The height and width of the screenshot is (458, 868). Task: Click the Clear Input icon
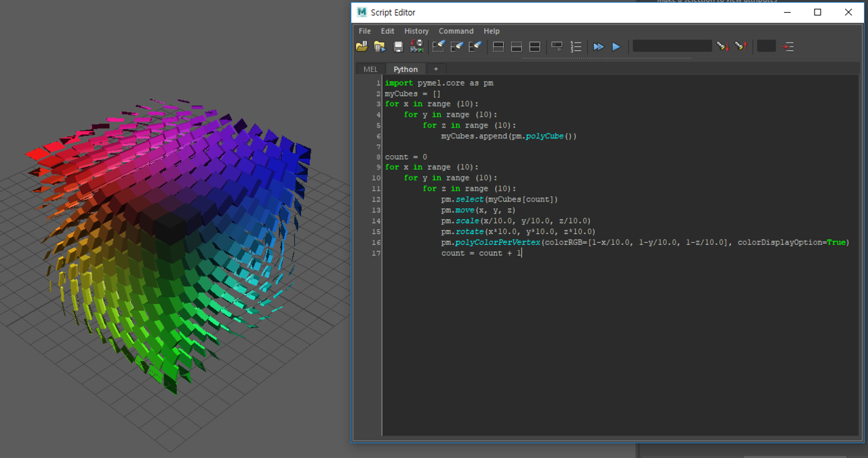457,47
